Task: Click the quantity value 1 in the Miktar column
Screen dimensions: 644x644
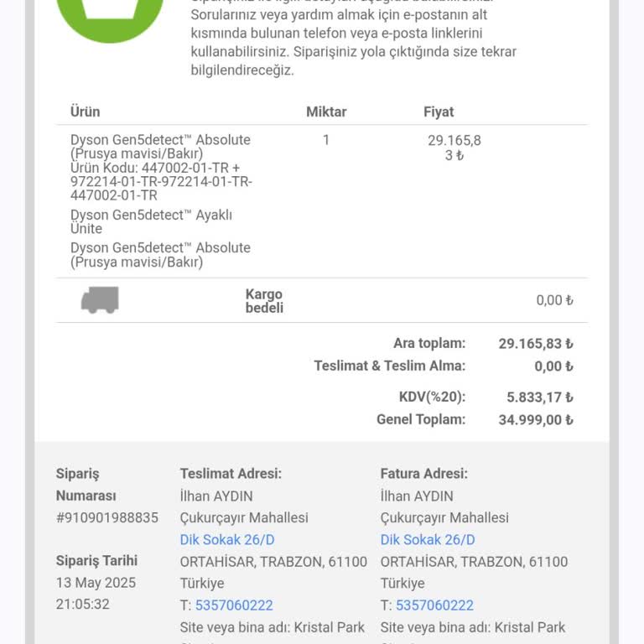Action: point(326,140)
